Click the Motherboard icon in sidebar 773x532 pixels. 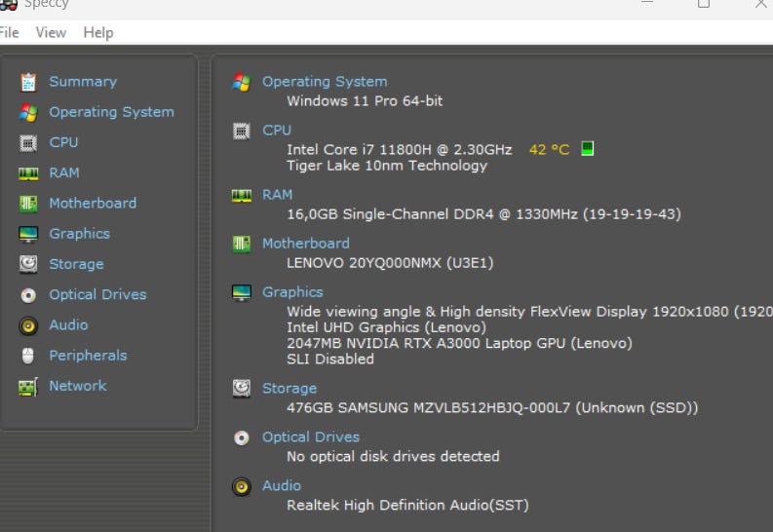tap(28, 204)
